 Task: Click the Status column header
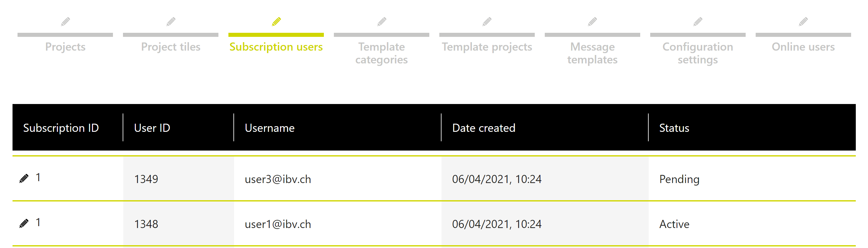674,128
